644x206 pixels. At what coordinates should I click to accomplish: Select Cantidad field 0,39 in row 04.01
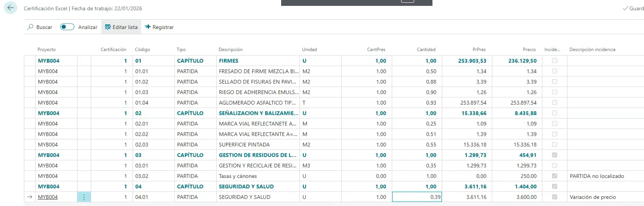click(417, 197)
